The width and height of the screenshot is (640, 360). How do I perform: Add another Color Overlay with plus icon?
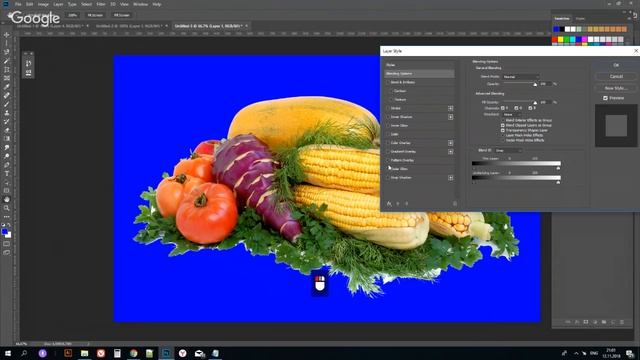coord(451,143)
